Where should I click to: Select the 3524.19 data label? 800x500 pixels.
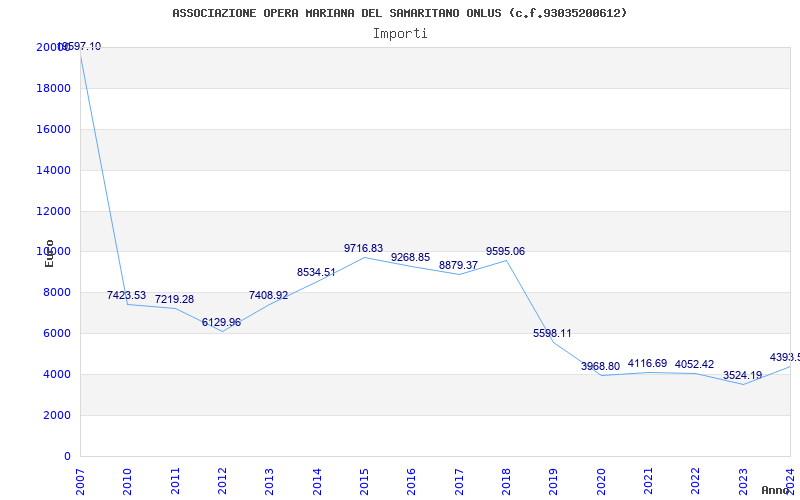click(x=742, y=375)
